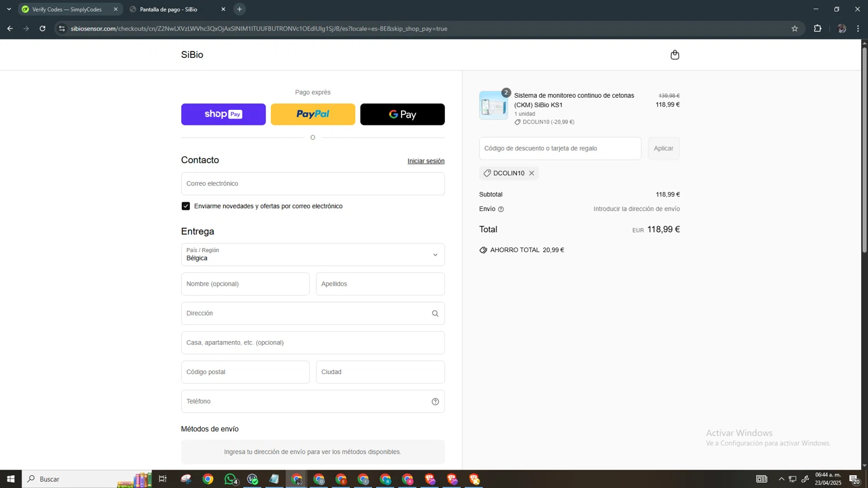Open the shopping bag cart icon

pyautogui.click(x=675, y=55)
